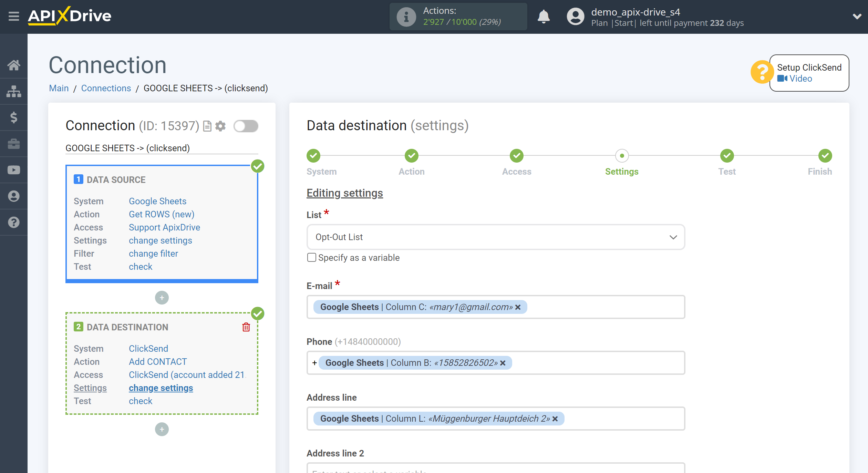Go to the Test step

(x=727, y=156)
